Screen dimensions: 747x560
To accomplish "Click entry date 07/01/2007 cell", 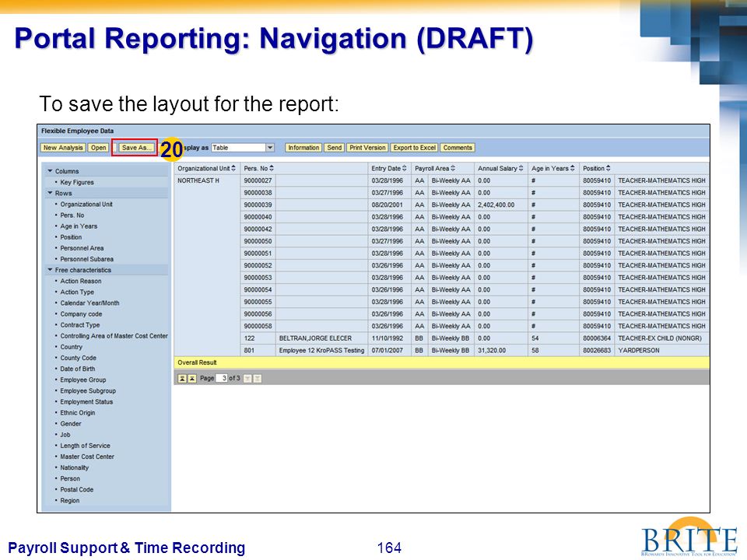I will click(x=390, y=350).
